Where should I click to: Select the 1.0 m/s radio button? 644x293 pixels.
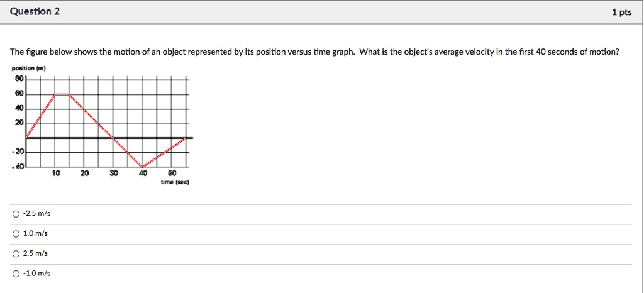point(16,234)
